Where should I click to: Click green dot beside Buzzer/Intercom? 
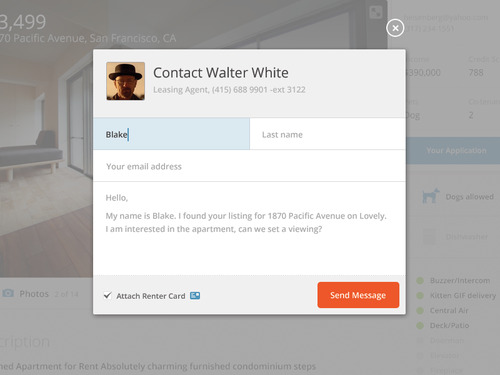(420, 281)
